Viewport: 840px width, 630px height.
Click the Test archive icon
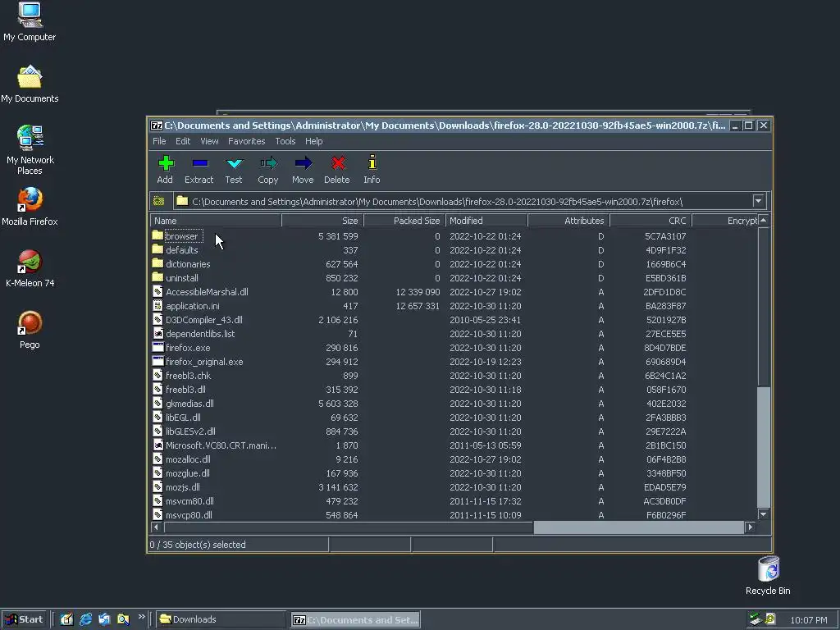coord(234,163)
